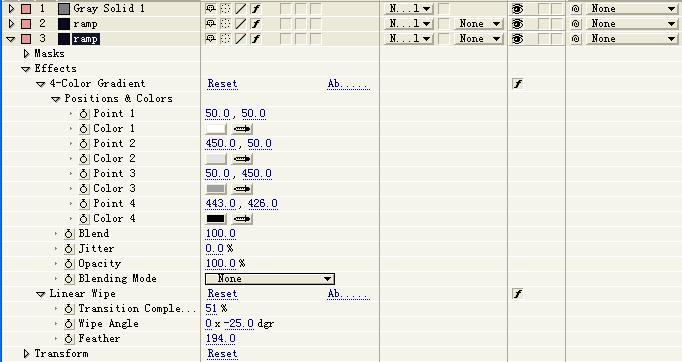Click Reset for Linear Wipe
This screenshot has height=362, width=682.
click(222, 294)
